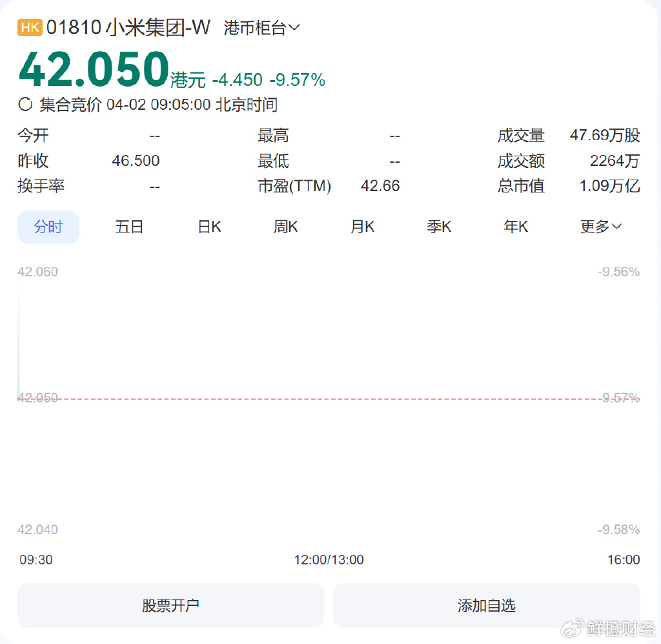Image resolution: width=661 pixels, height=644 pixels.
Task: Select the 季K quarterly chart tab
Action: coord(439,227)
